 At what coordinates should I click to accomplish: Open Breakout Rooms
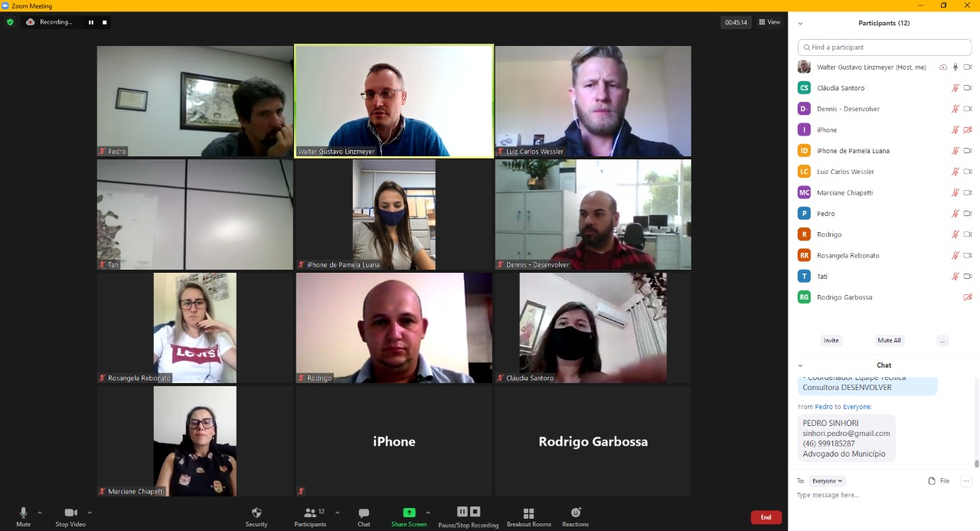tap(528, 513)
